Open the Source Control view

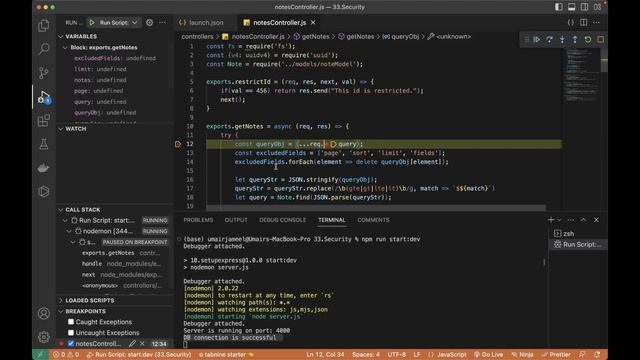coord(44,73)
